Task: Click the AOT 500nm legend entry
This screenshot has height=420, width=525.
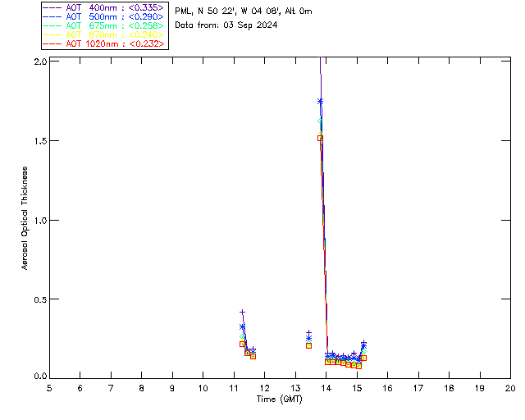Action: 104,16
